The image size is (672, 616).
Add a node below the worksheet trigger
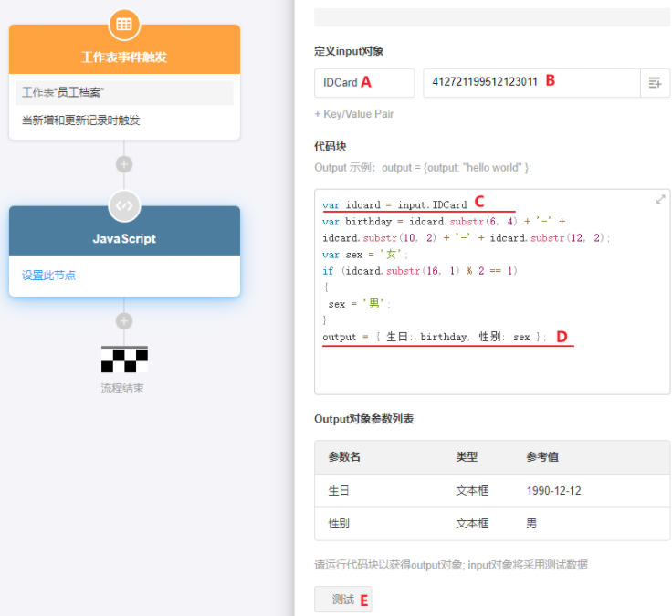point(124,164)
